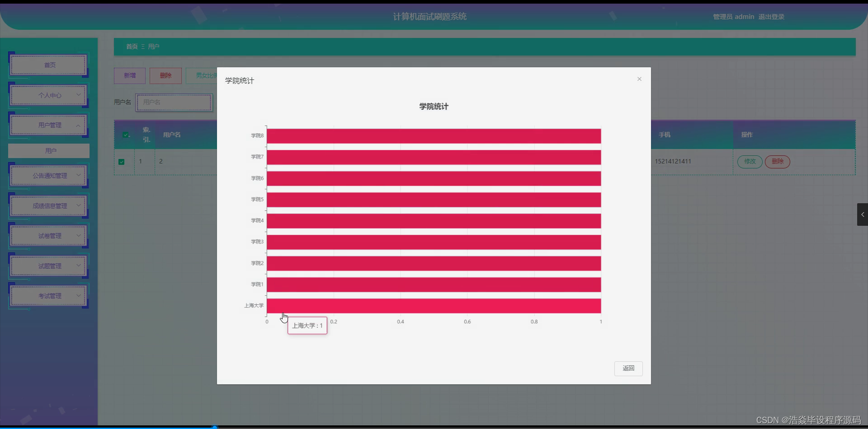Click the 上海大学 bar in the chart

click(434, 305)
